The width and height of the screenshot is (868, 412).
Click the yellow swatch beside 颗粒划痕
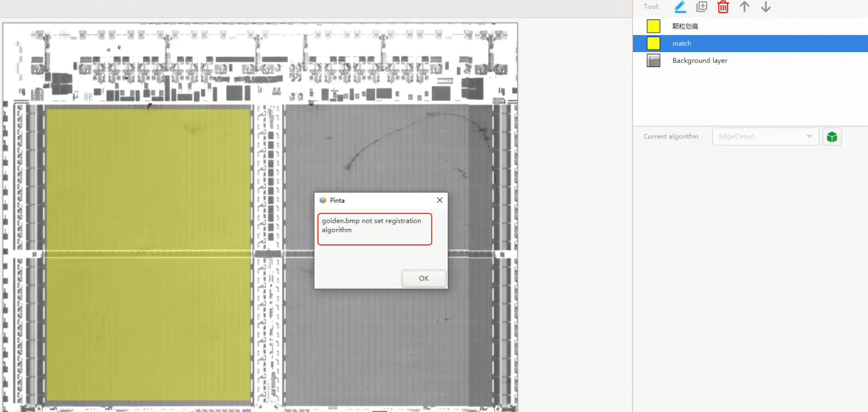pos(654,26)
